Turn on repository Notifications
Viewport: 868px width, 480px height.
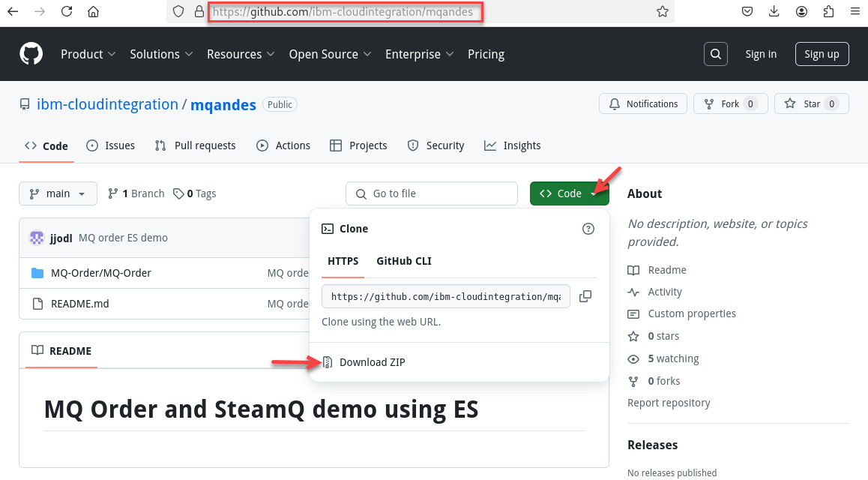click(x=643, y=104)
